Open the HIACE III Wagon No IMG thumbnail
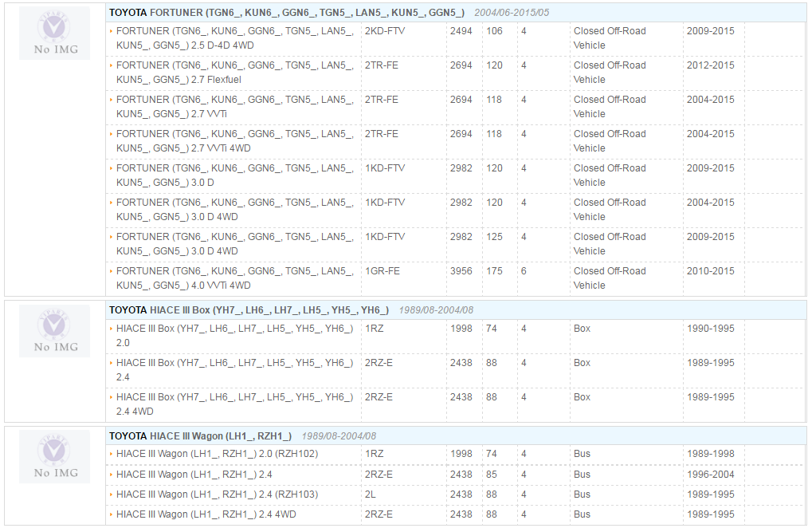812x528 pixels. (x=54, y=456)
